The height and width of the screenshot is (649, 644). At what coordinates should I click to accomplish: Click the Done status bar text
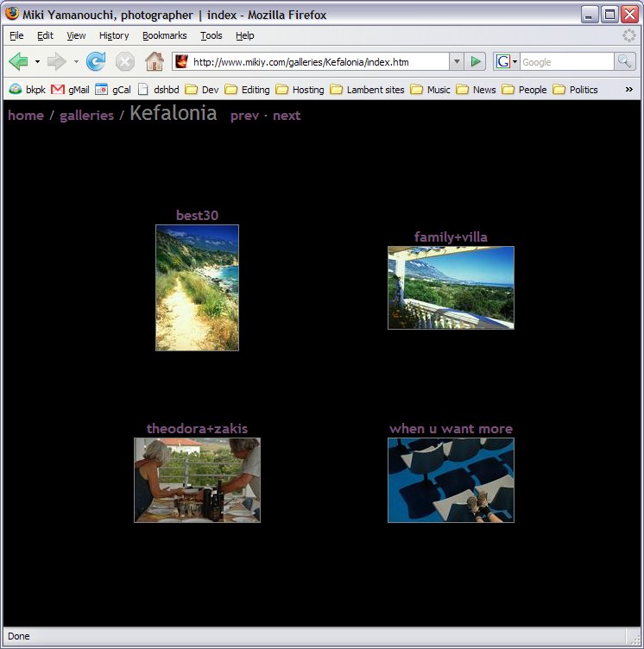coord(19,636)
